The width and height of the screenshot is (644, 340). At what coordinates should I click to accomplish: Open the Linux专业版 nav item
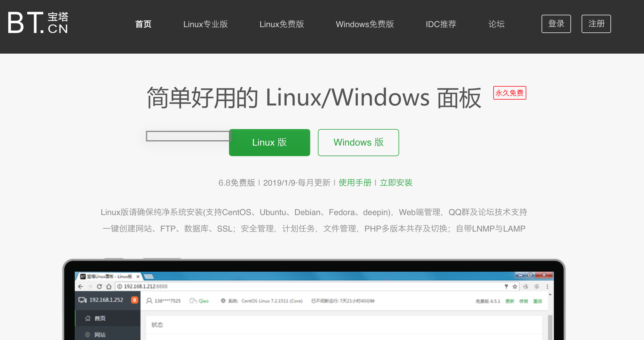[x=205, y=24]
